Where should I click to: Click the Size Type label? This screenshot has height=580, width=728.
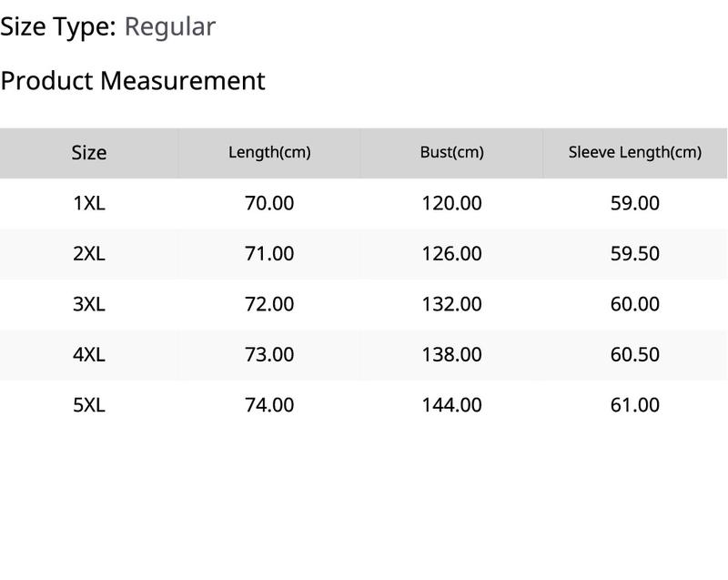[58, 27]
